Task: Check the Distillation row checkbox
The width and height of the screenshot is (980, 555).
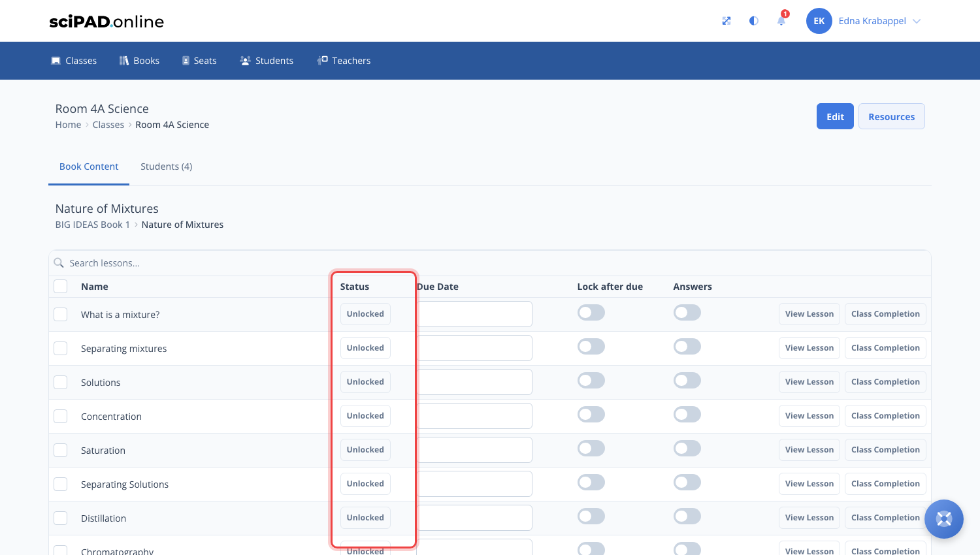Action: pyautogui.click(x=61, y=518)
